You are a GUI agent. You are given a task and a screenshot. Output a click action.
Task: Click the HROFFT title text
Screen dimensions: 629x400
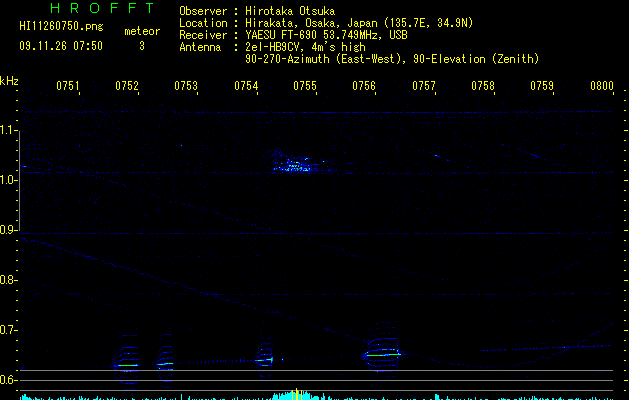tap(102, 8)
